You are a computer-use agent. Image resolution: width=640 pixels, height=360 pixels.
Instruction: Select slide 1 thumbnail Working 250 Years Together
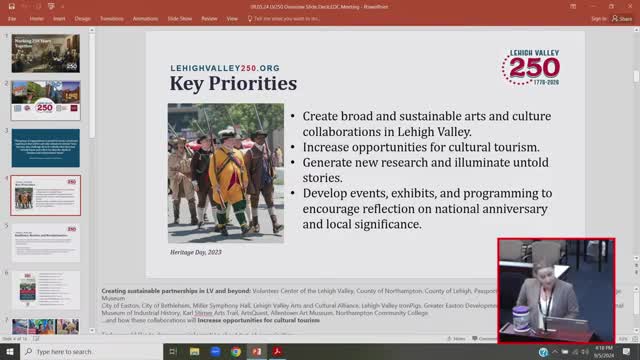[x=46, y=53]
